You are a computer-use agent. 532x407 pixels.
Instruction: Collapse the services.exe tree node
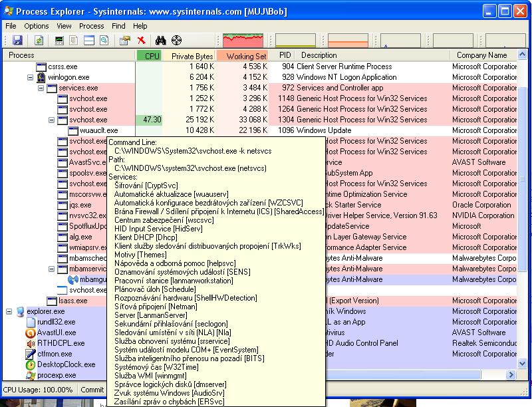[41, 88]
